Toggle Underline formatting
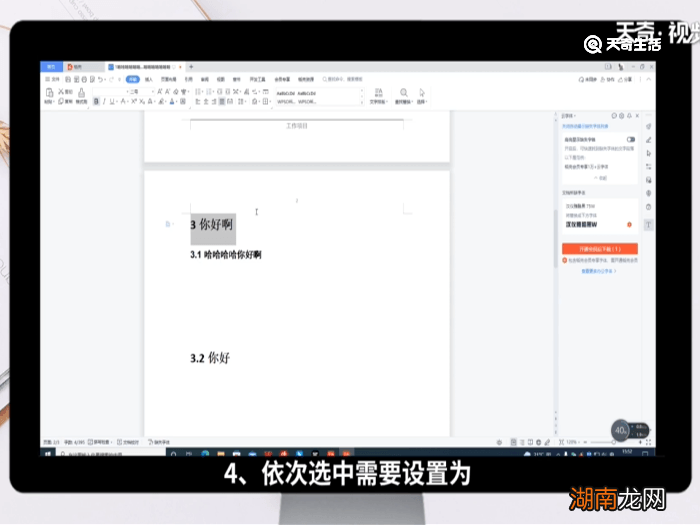Image resolution: width=700 pixels, height=525 pixels. click(x=112, y=102)
